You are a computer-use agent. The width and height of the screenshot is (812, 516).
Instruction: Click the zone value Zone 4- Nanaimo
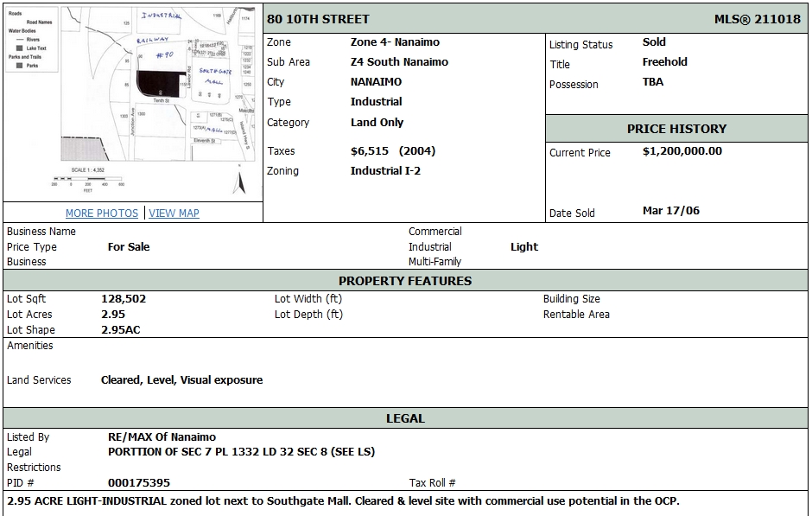395,42
